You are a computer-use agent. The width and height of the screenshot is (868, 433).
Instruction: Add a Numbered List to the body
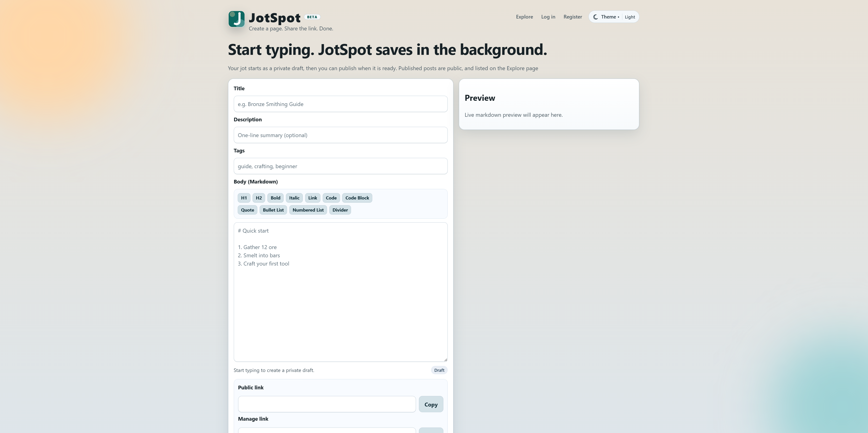click(308, 210)
